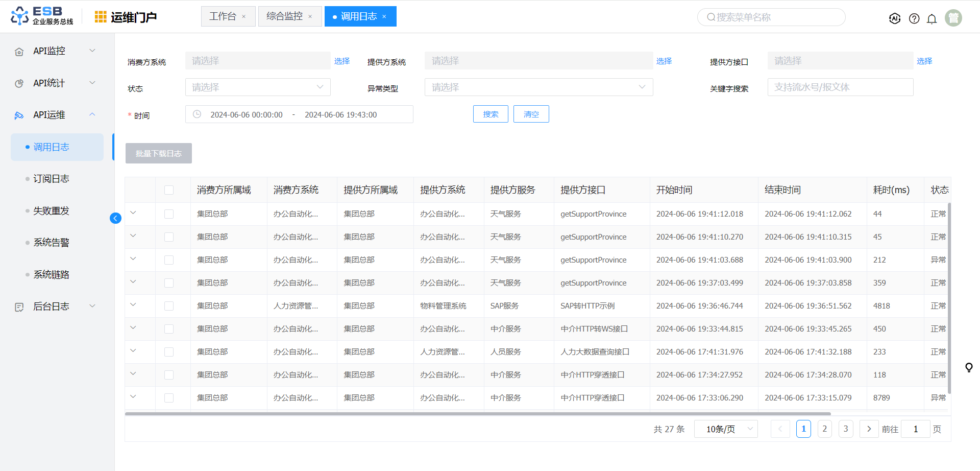980x471 pixels.
Task: Open the 异常类型 dropdown
Action: coord(538,87)
